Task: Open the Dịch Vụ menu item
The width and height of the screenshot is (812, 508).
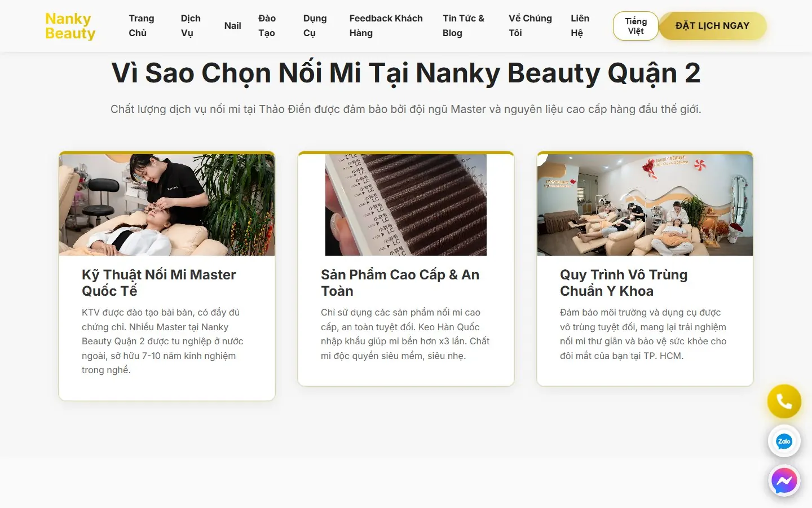Action: 191,26
